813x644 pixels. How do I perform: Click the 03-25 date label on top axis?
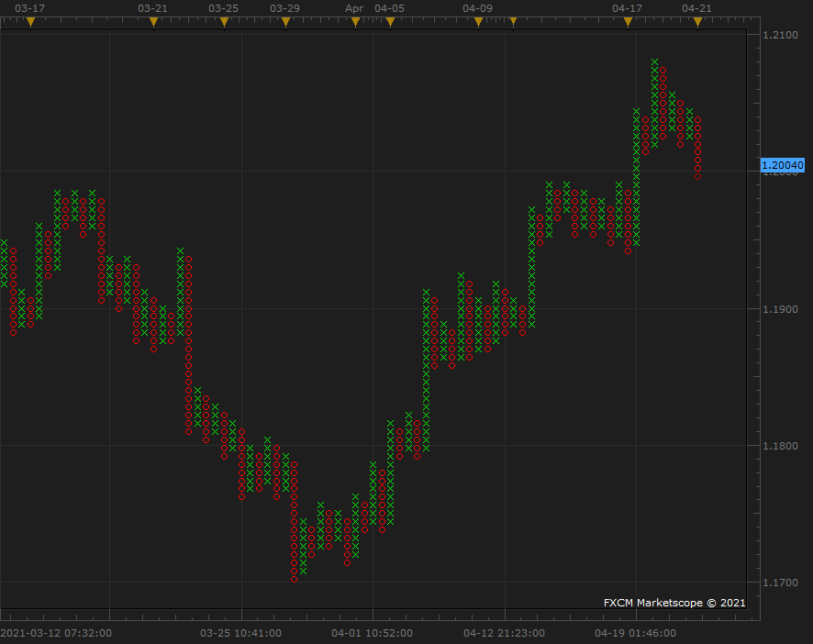tap(224, 8)
